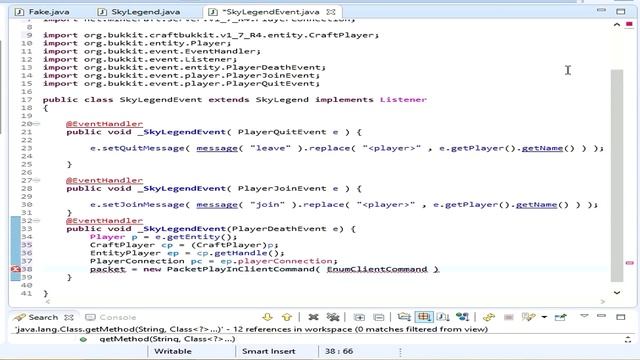
Task: Show previous searches history icon
Action: click(528, 317)
